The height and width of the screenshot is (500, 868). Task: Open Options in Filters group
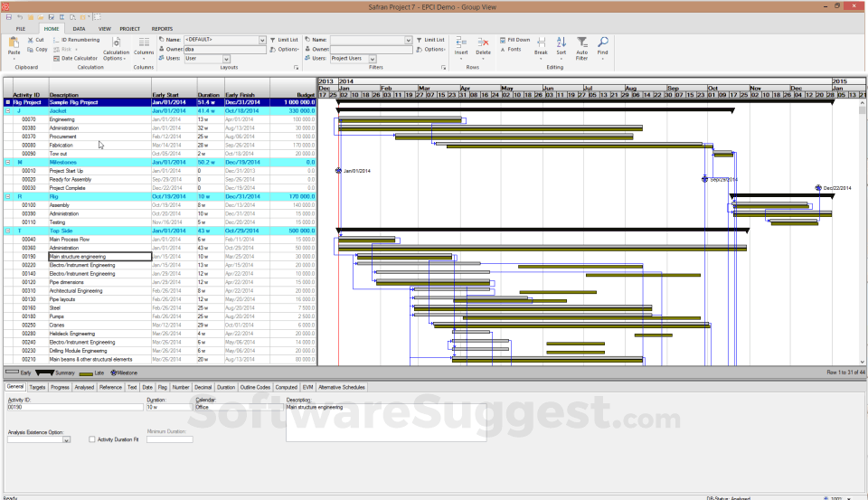coord(430,50)
